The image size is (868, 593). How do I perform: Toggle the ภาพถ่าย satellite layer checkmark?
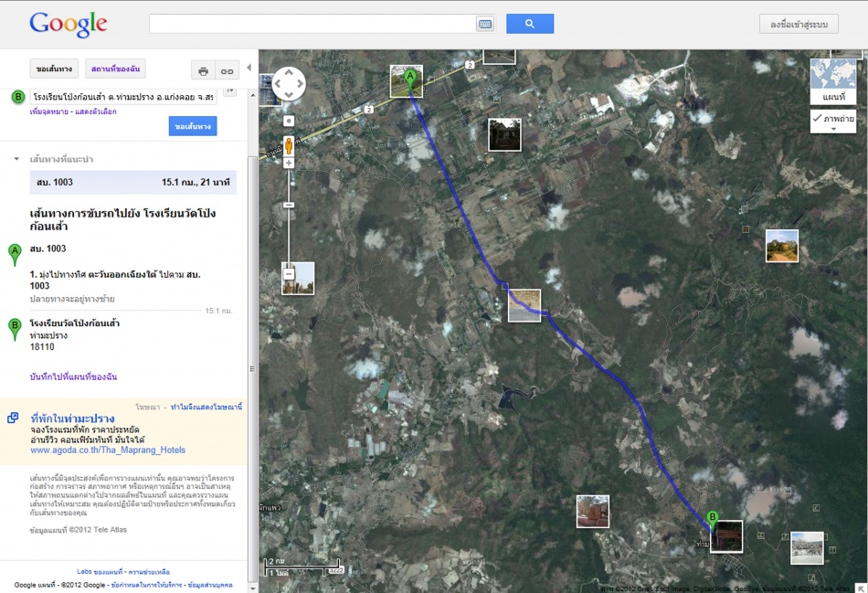coord(816,119)
